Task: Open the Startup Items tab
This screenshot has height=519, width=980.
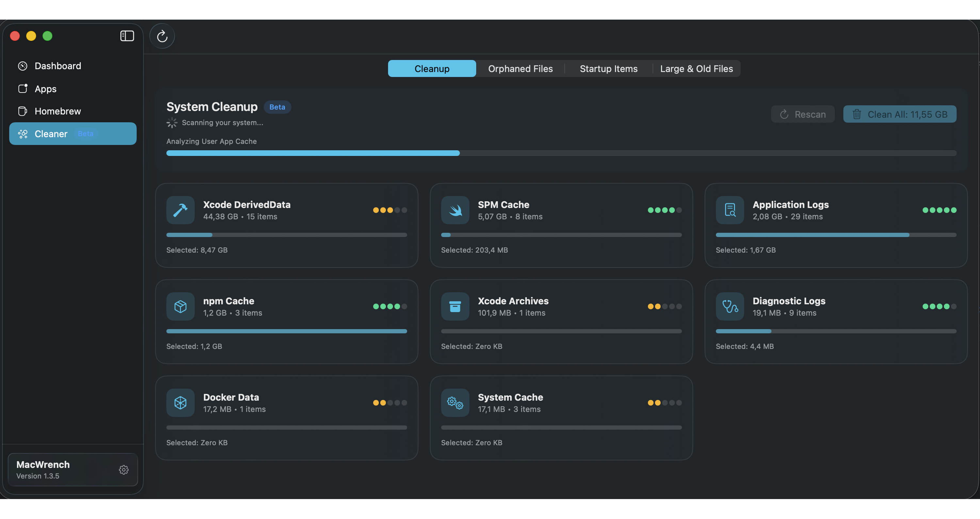Action: click(x=609, y=69)
